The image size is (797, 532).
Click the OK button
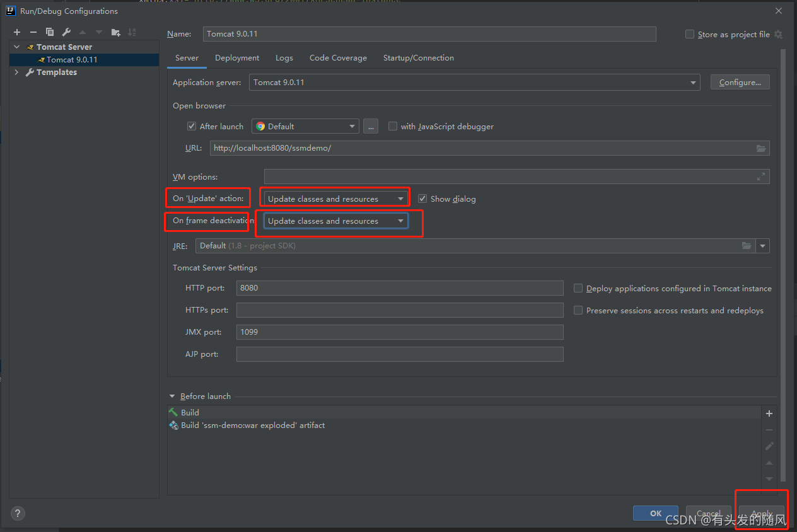coord(656,513)
